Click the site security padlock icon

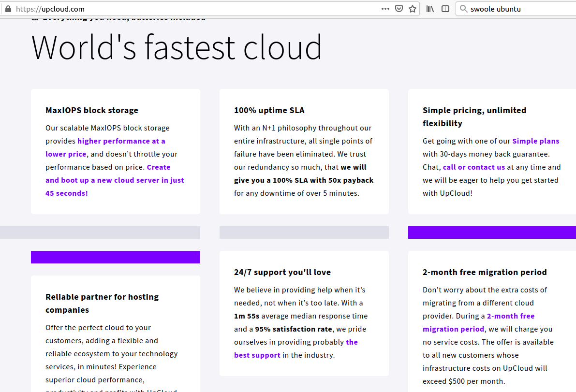tap(8, 9)
